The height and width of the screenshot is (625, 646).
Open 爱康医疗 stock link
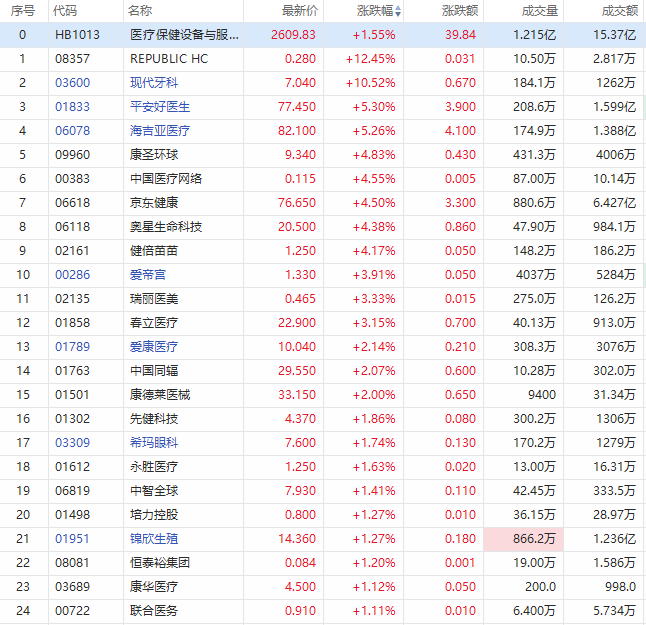(x=154, y=346)
